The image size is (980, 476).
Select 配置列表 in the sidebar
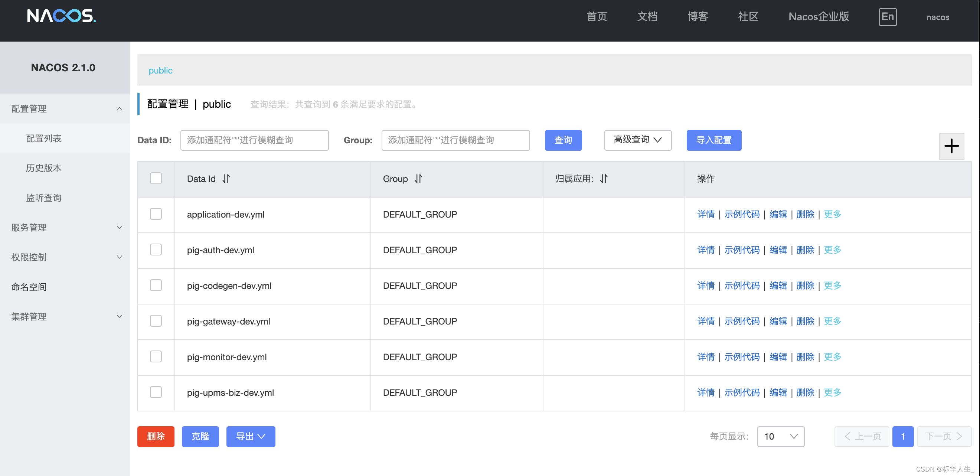pyautogui.click(x=65, y=138)
